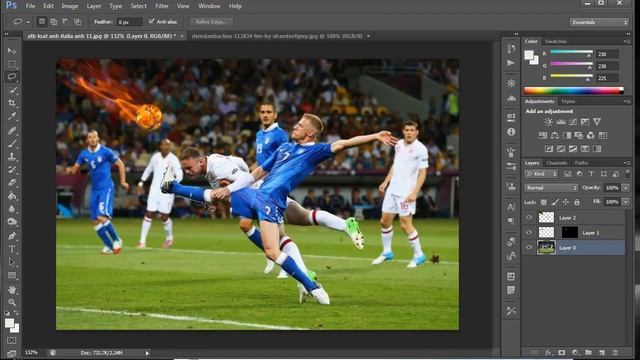The width and height of the screenshot is (640, 360).
Task: Create a new group folder in Layers panel
Action: coord(588,352)
